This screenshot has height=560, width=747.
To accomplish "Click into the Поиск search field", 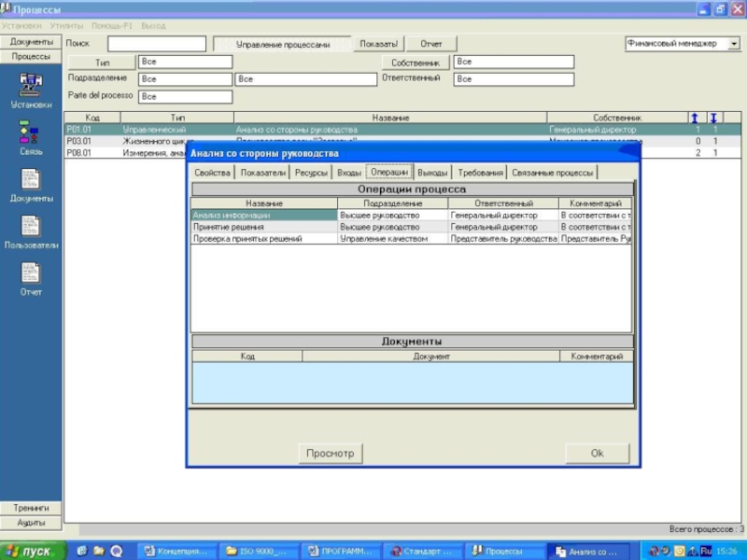I will tap(156, 44).
